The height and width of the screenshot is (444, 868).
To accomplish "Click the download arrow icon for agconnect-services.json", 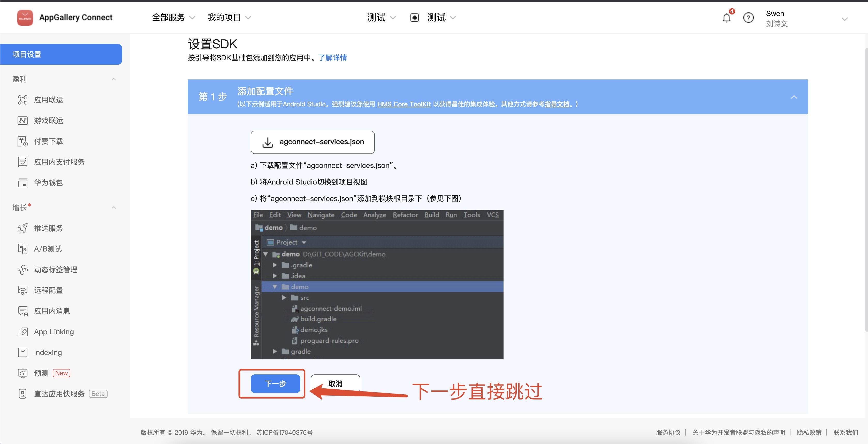I will point(268,142).
